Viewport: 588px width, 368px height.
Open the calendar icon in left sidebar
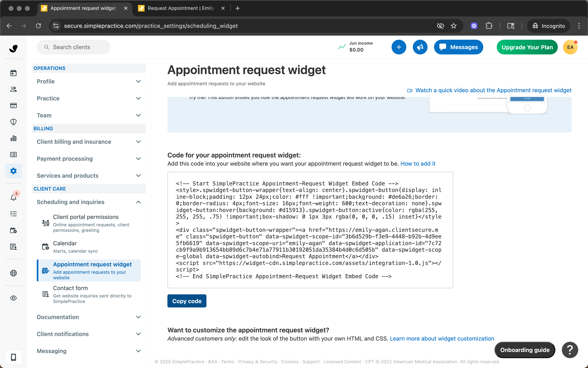[x=13, y=73]
